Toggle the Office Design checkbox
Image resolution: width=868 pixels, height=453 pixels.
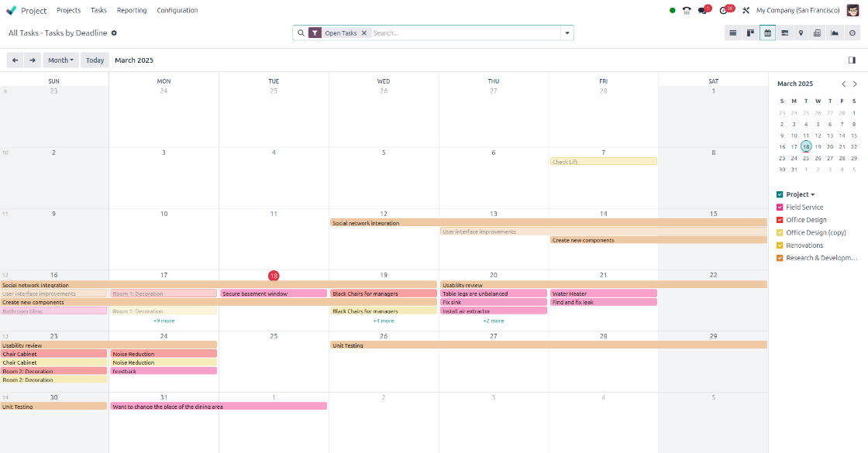point(780,220)
